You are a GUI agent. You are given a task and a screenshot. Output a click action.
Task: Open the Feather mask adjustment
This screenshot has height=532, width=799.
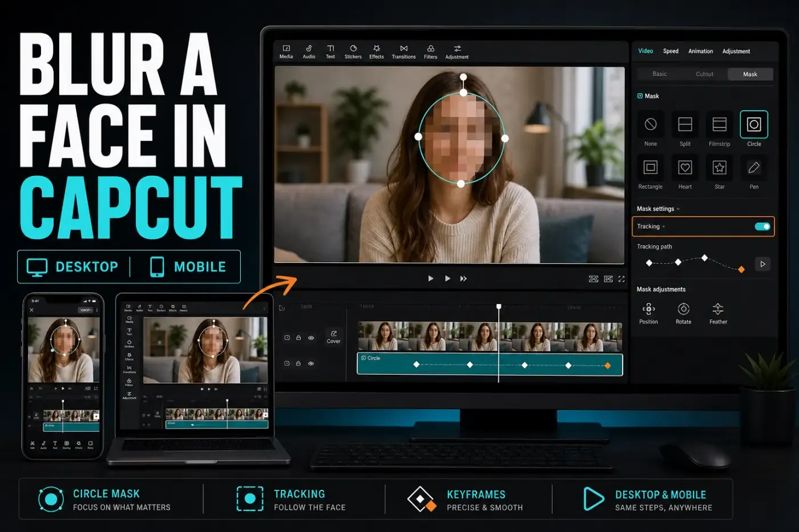[718, 313]
